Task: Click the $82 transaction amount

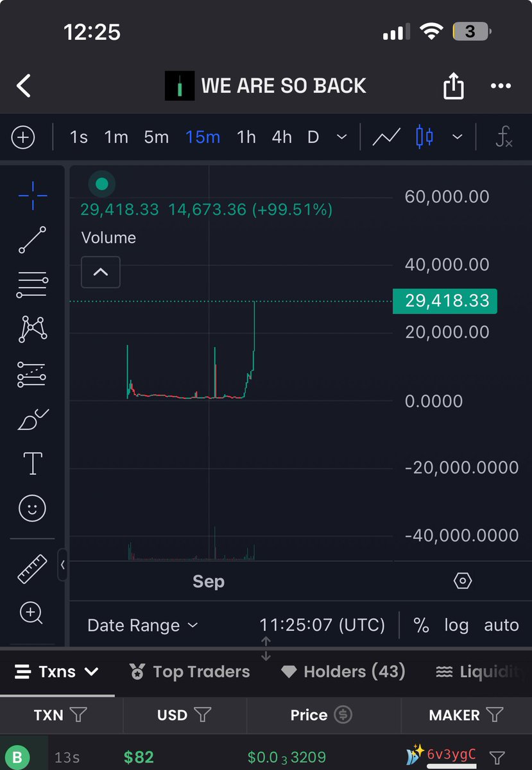Action: coord(139,758)
